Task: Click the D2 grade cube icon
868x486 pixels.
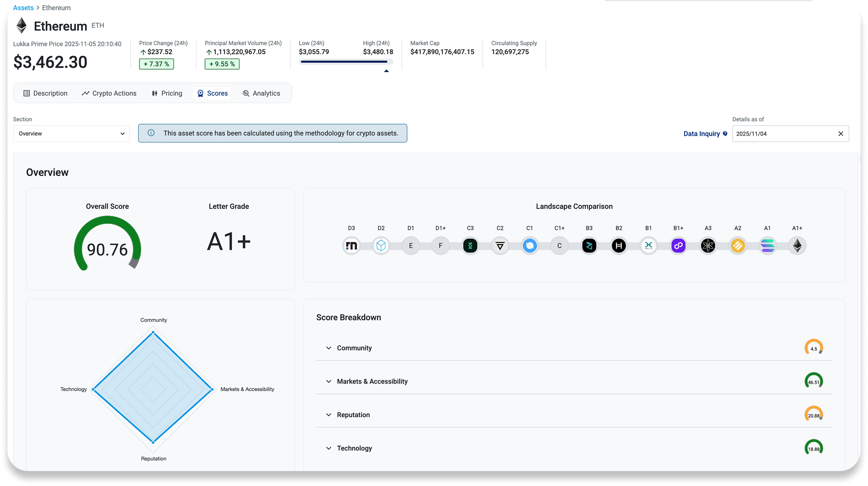Action: point(381,246)
